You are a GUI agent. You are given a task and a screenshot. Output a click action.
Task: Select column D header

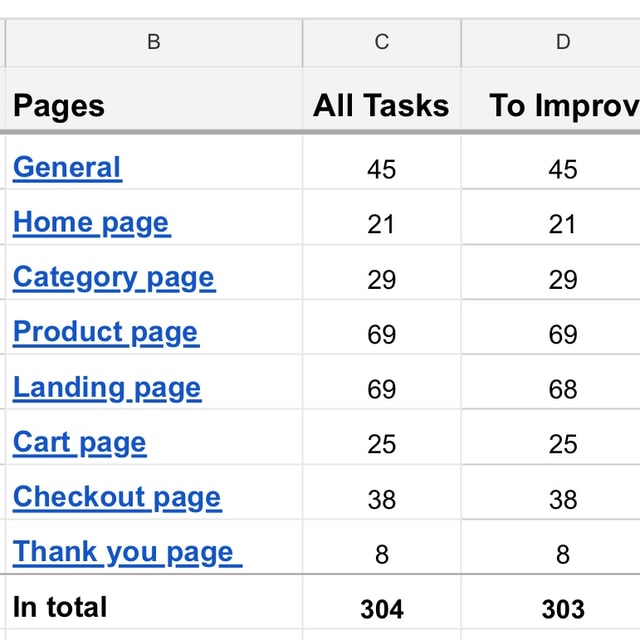click(562, 42)
